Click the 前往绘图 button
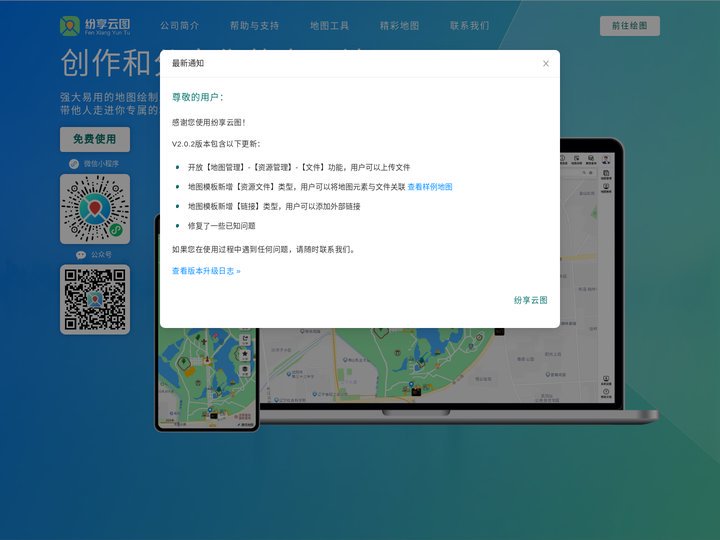 [630, 26]
